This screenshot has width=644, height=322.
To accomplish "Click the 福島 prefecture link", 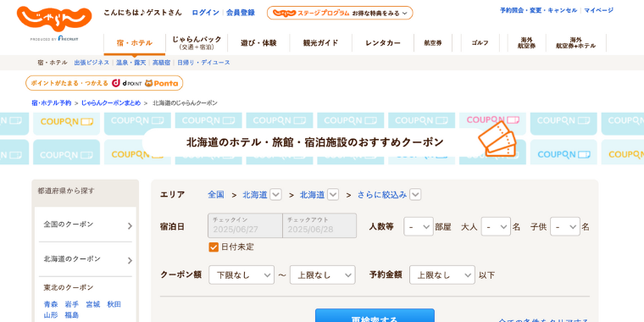I will [72, 315].
